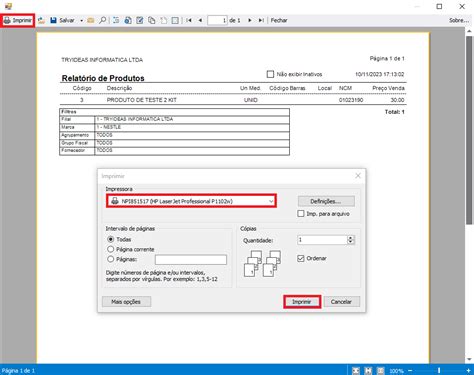The height and width of the screenshot is (375, 474).
Task: Click the '1 - NESTLE' filter value
Action: pos(109,127)
